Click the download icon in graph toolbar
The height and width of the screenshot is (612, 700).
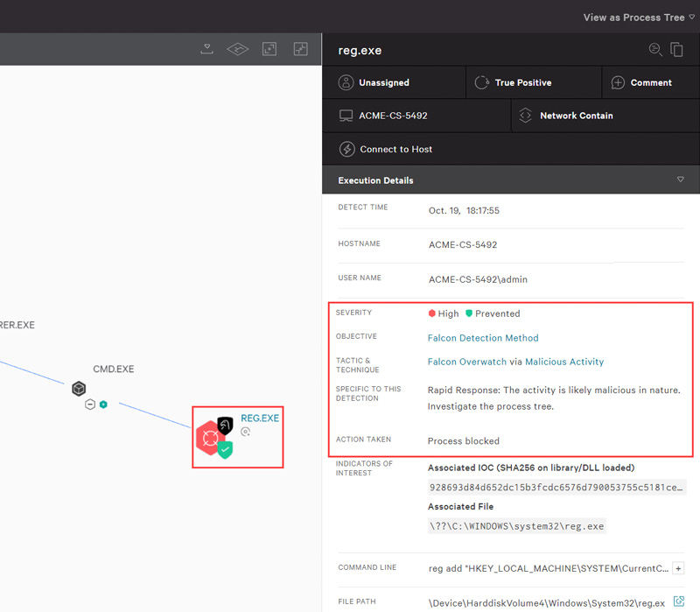tap(207, 49)
